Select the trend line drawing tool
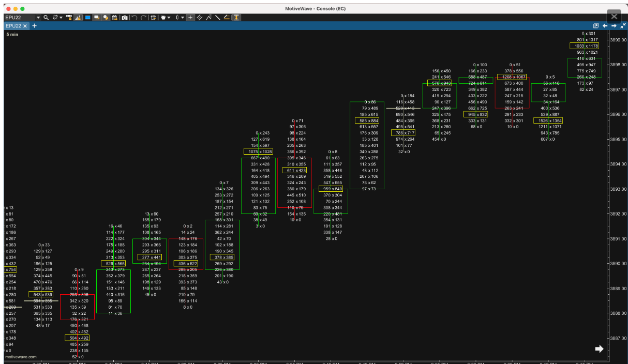The height and width of the screenshot is (364, 628). pos(218,18)
